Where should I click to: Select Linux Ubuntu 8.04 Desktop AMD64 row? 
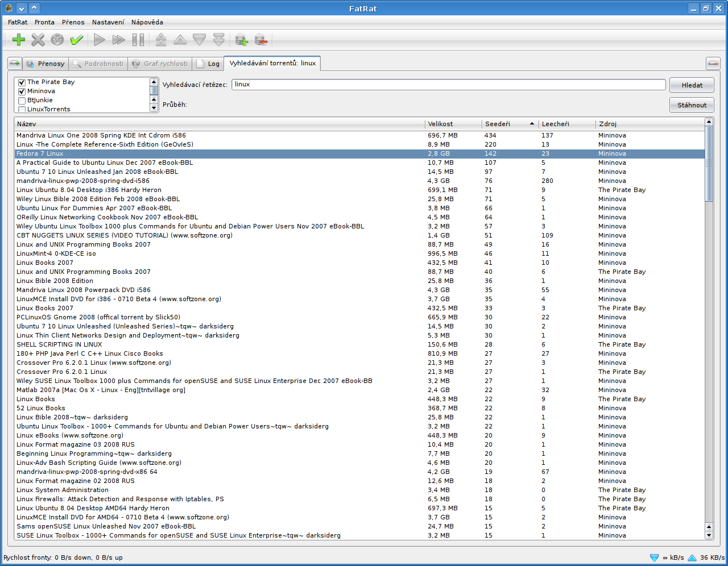(359, 508)
